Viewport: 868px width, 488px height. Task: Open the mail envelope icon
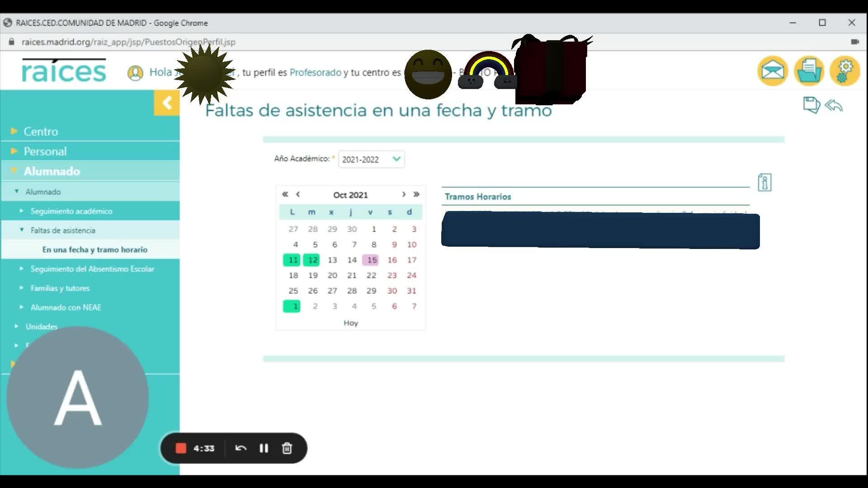pyautogui.click(x=772, y=71)
